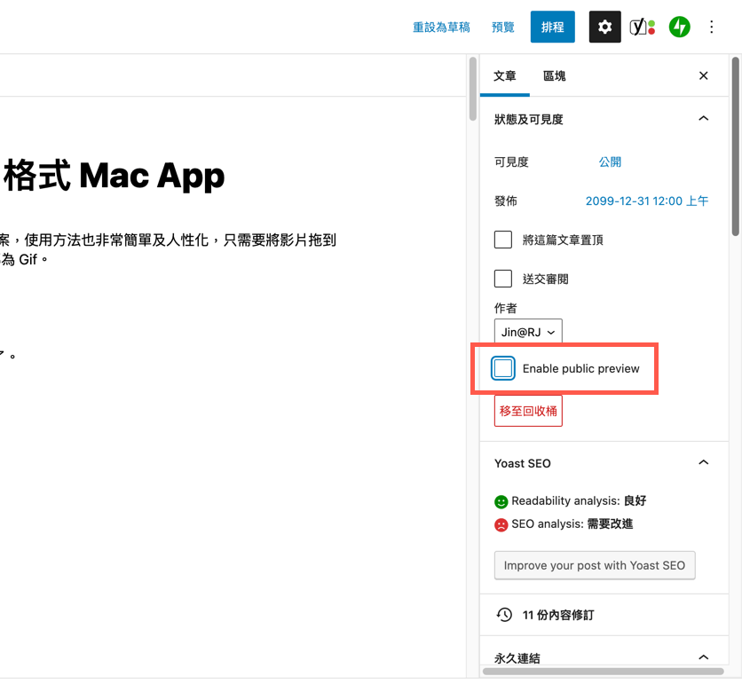Viewport: 742px width, 700px height.
Task: Click the sidebar vertical scrollbar
Action: [736, 146]
